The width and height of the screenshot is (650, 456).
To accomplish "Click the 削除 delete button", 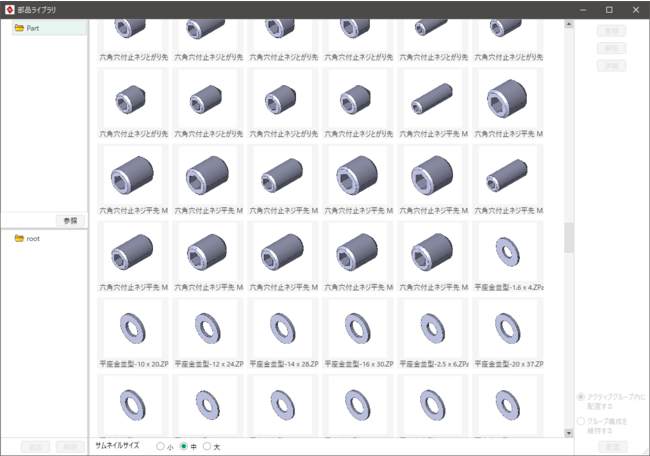I will (70, 446).
